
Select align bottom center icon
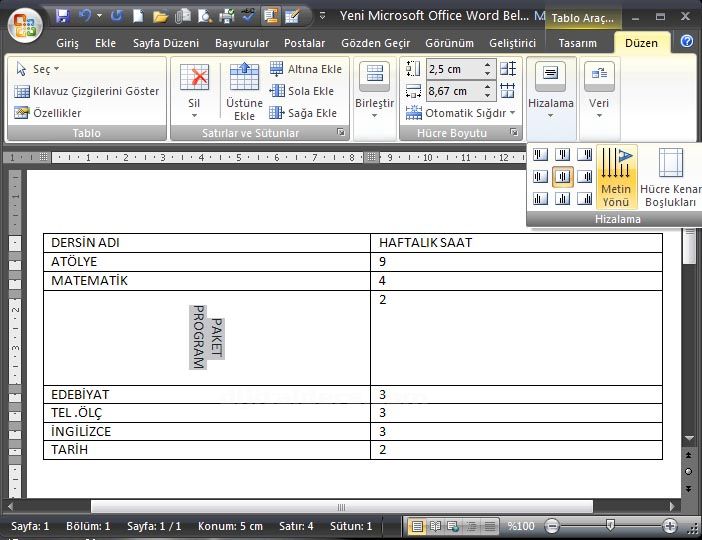(x=562, y=198)
